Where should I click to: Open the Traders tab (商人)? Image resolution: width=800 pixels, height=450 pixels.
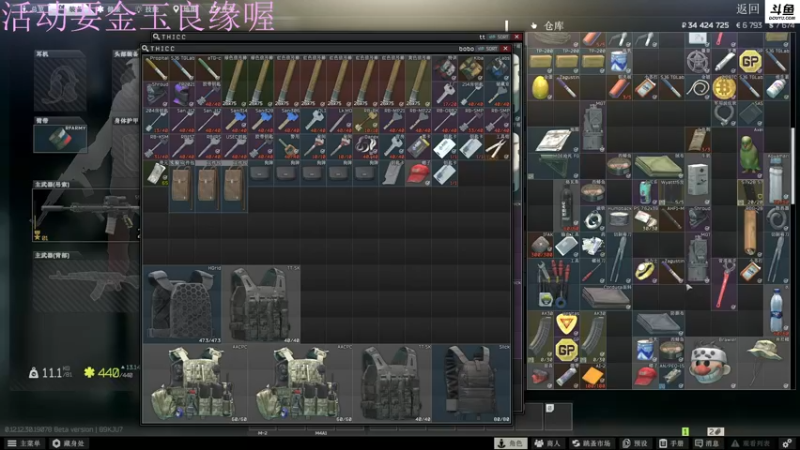[x=547, y=443]
